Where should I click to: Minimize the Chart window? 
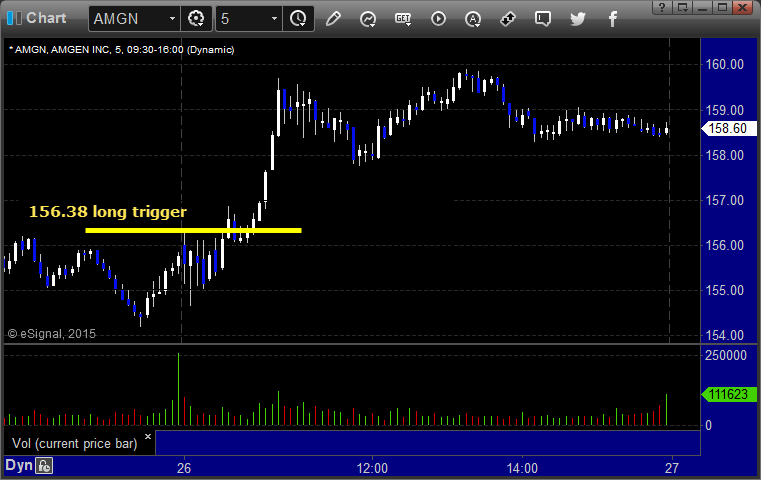click(x=702, y=7)
